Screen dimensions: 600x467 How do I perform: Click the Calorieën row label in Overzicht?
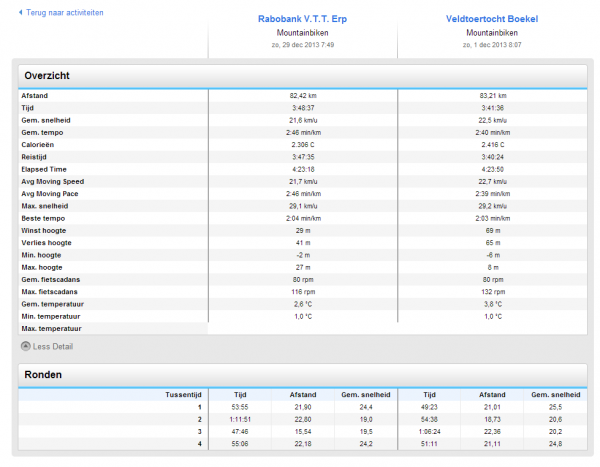[40, 144]
